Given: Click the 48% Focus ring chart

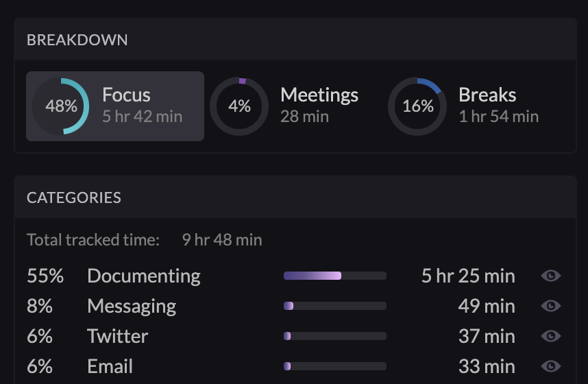Looking at the screenshot, I should point(61,106).
